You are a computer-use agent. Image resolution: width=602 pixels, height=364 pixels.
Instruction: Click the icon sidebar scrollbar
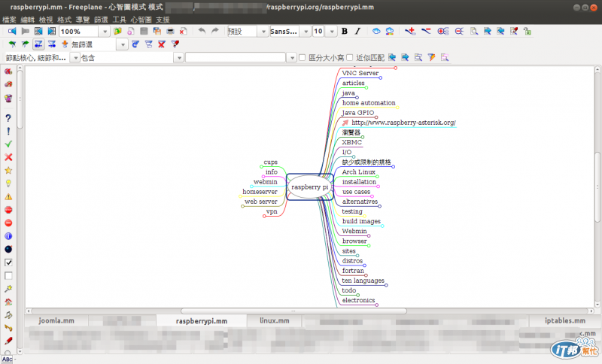tap(20, 100)
